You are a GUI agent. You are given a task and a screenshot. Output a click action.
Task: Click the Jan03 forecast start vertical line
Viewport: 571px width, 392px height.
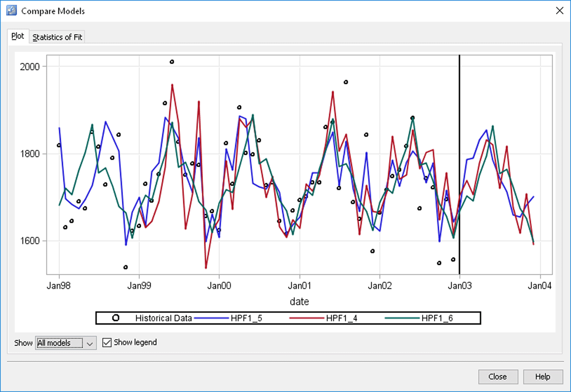(459, 165)
